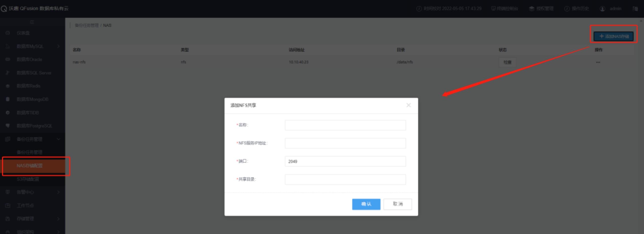Click the 数据库SQL Server sidebar icon

tap(8, 73)
